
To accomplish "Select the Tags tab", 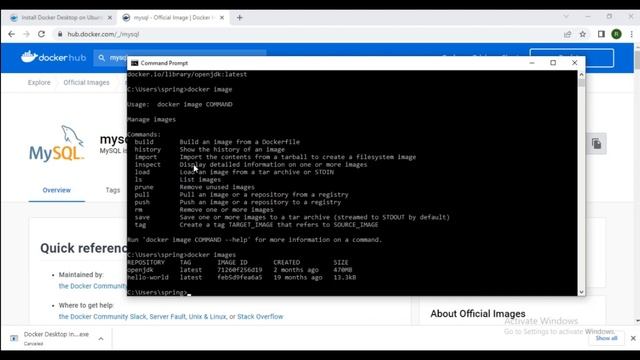I will pyautogui.click(x=113, y=190).
